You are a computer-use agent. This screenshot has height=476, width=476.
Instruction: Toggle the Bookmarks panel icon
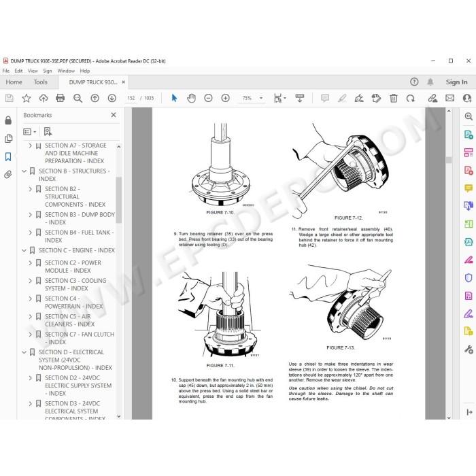tap(8, 156)
